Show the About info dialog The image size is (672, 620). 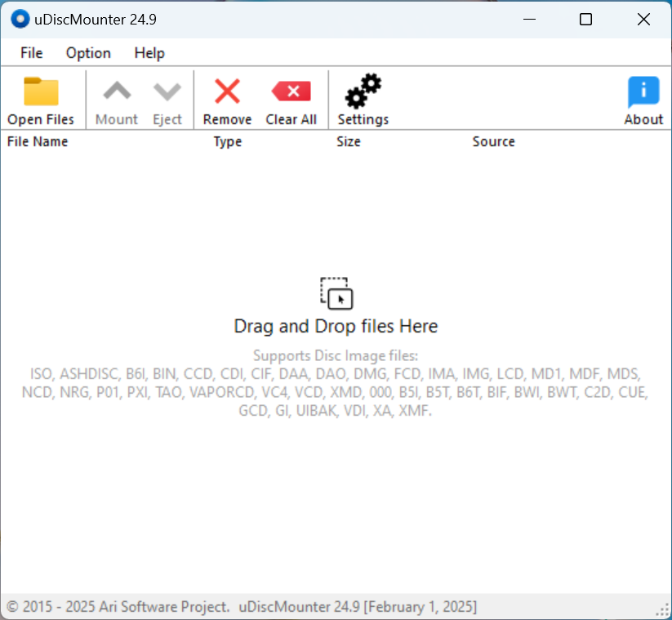pos(643,91)
